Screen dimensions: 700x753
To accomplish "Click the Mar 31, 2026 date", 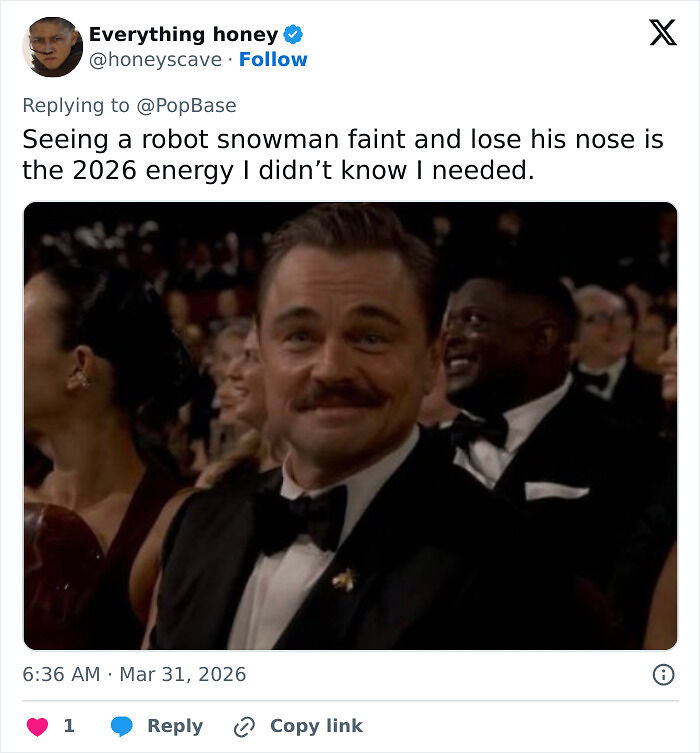I will (x=182, y=675).
